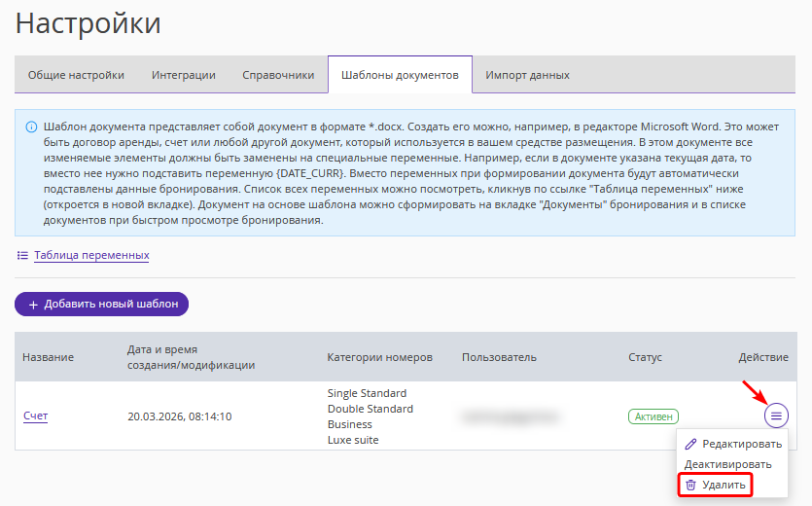Click the pencil icon next to Редактировать
Viewport: 812px width, 506px height.
[691, 444]
